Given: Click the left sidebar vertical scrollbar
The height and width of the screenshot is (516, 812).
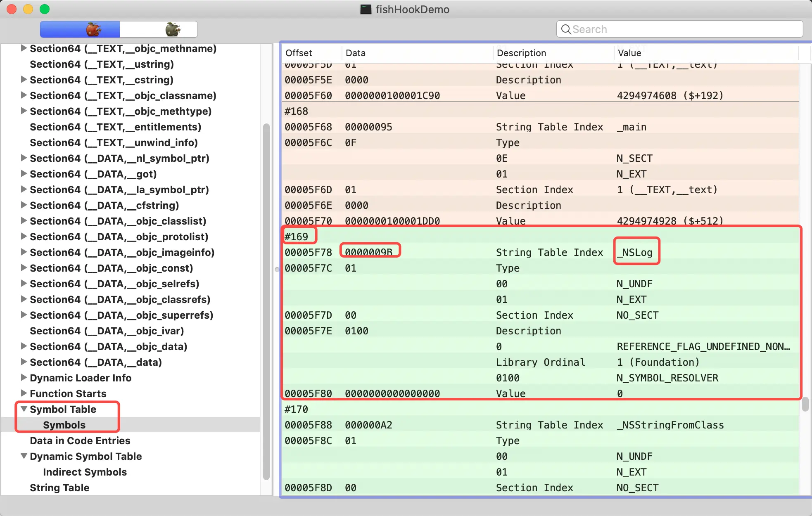Looking at the screenshot, I should (266, 301).
